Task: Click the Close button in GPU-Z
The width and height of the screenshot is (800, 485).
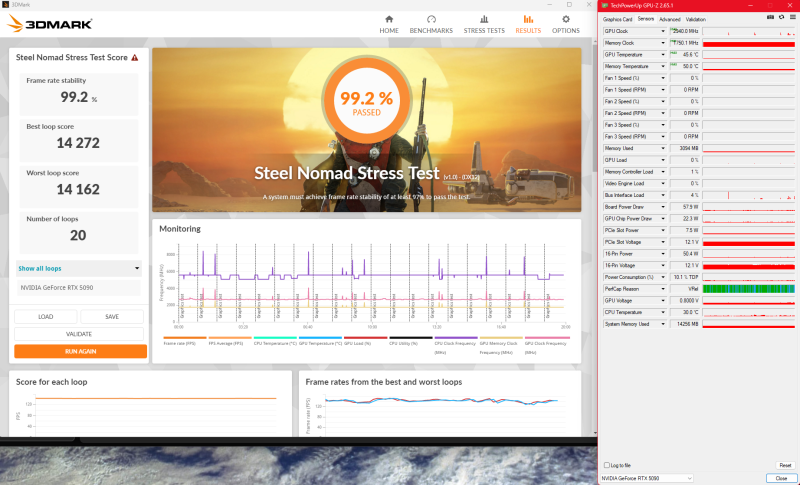Action: (x=781, y=478)
